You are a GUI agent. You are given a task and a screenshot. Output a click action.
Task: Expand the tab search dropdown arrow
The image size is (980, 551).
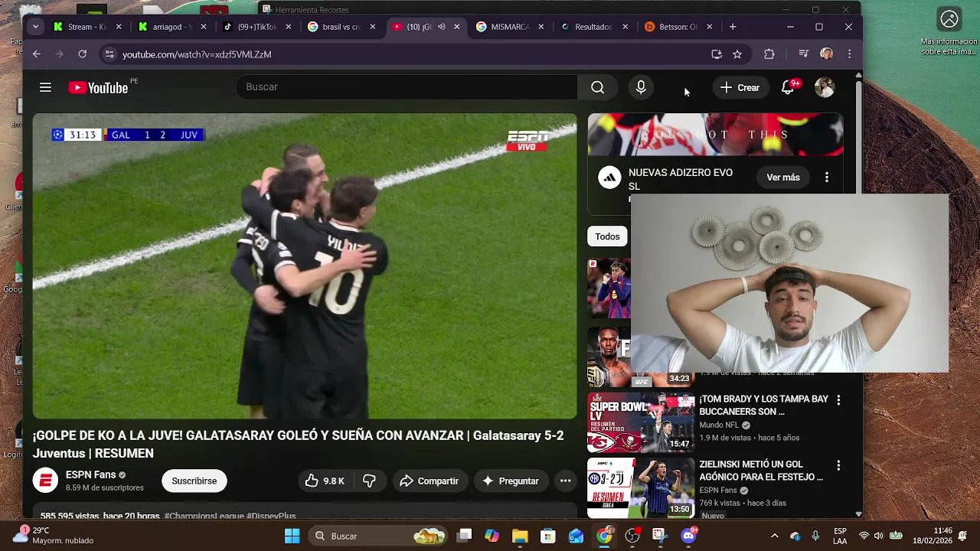coord(35,27)
